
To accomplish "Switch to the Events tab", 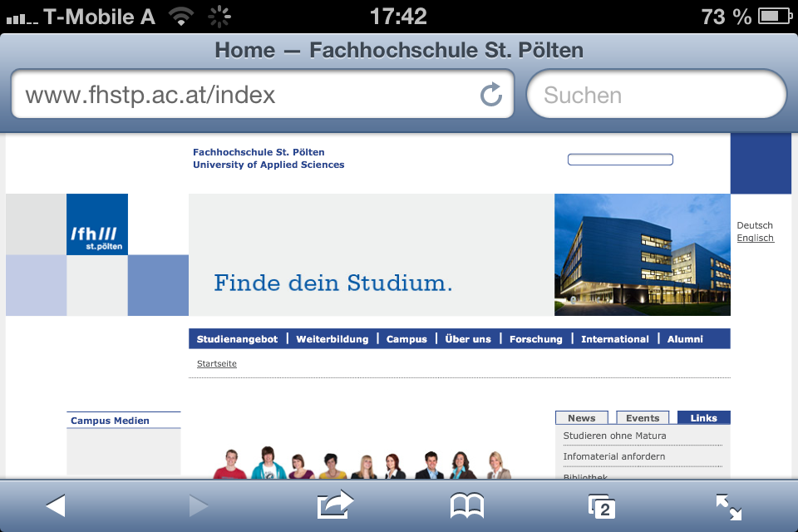I will (x=643, y=417).
